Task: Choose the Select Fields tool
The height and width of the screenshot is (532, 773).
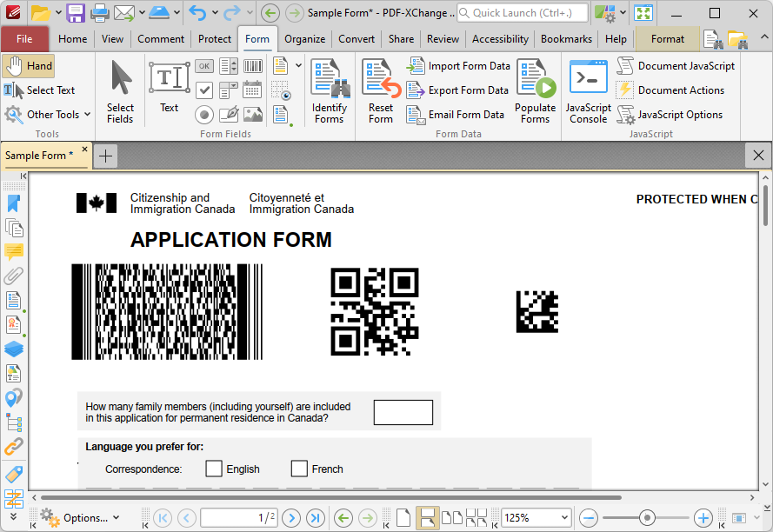Action: point(120,91)
